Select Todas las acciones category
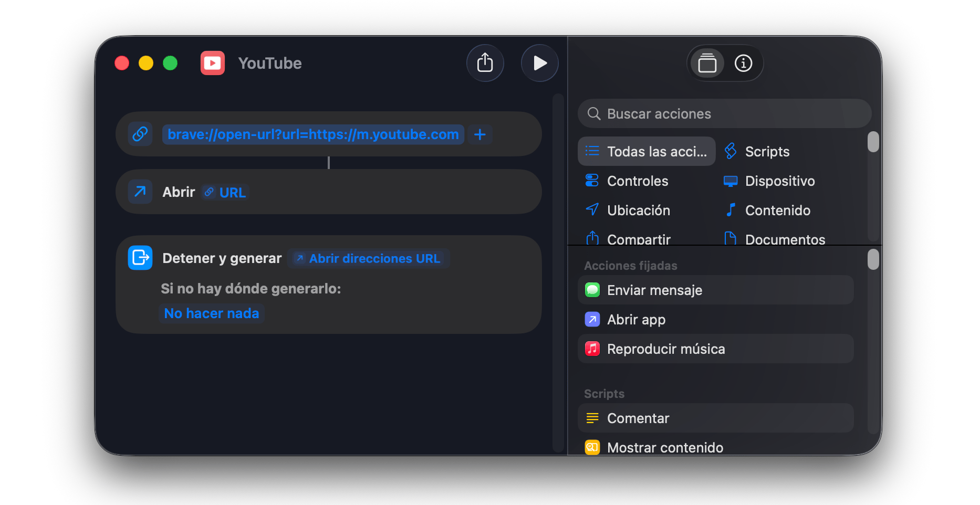Screen dimensions: 980x505 pos(647,151)
